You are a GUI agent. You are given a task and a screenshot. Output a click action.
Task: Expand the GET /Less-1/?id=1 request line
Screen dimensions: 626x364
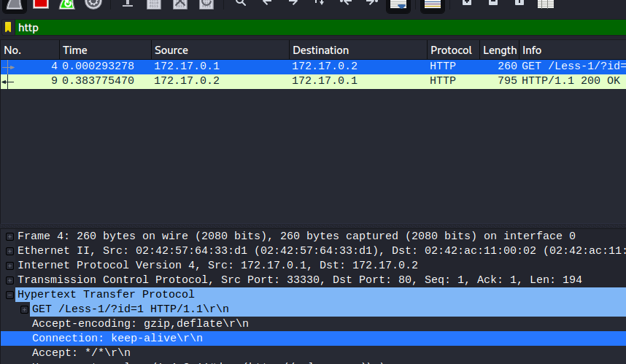pyautogui.click(x=24, y=309)
